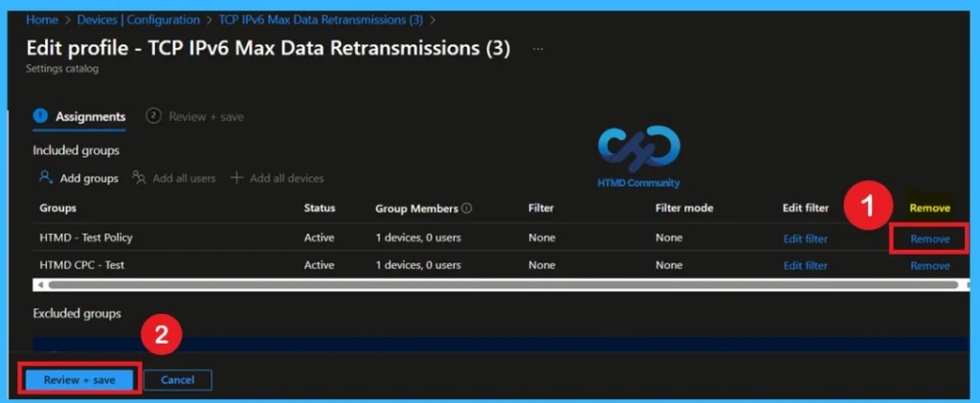Click the Groups column header
The image size is (980, 403).
click(x=58, y=208)
